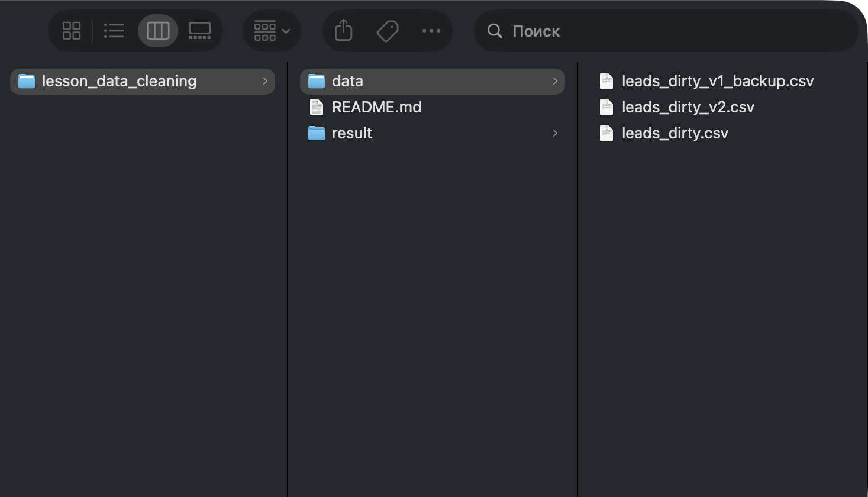
Task: Open the more actions ellipsis menu
Action: pyautogui.click(x=431, y=31)
